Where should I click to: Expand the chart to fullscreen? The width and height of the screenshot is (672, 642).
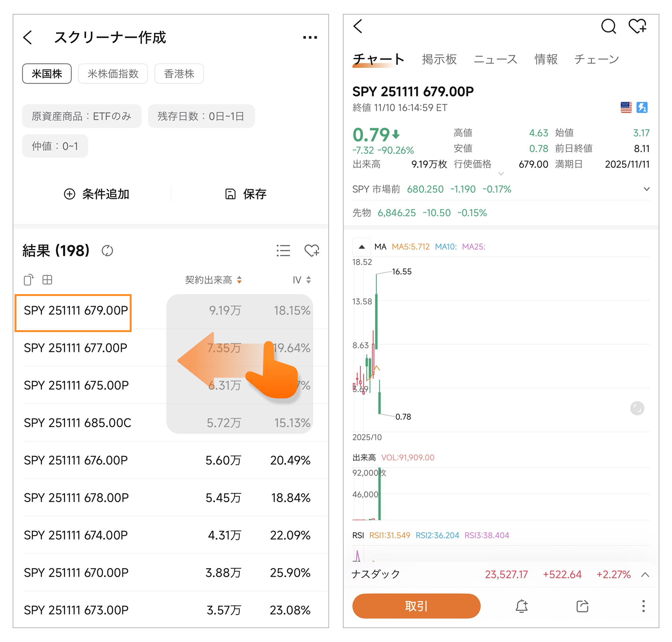[637, 408]
